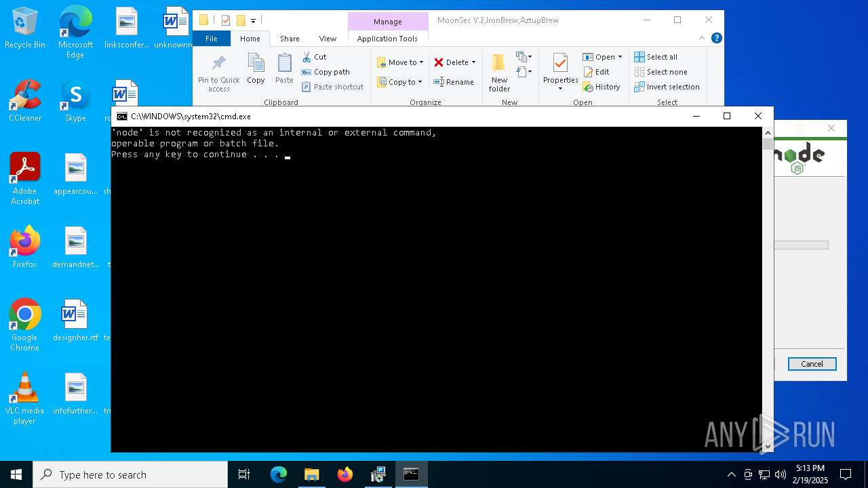Screen dimensions: 868x488
Task: Click Select none in ribbon
Action: click(660, 72)
